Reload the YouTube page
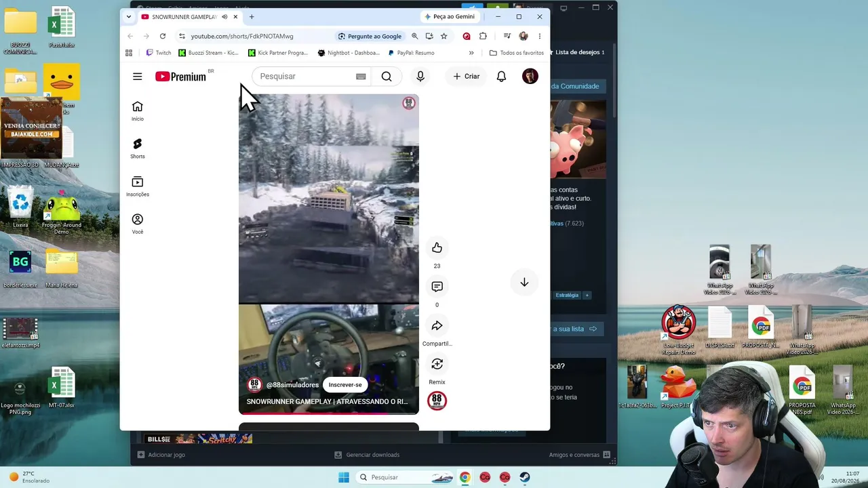Viewport: 868px width, 488px height. [163, 36]
